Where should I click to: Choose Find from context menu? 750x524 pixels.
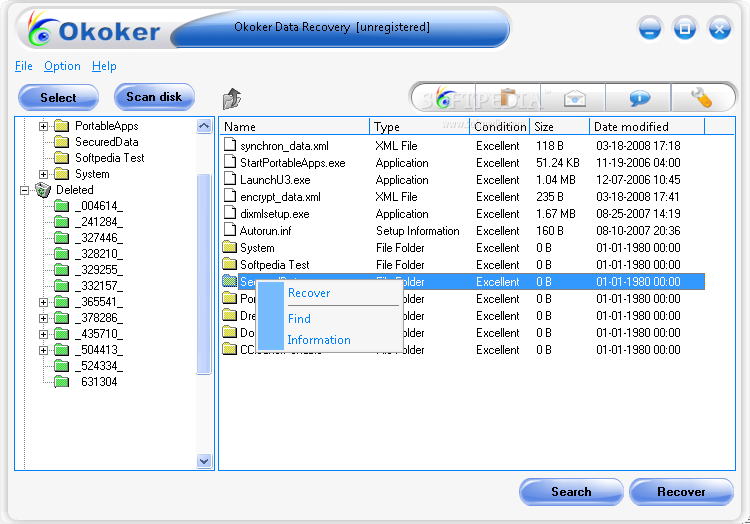[x=299, y=319]
